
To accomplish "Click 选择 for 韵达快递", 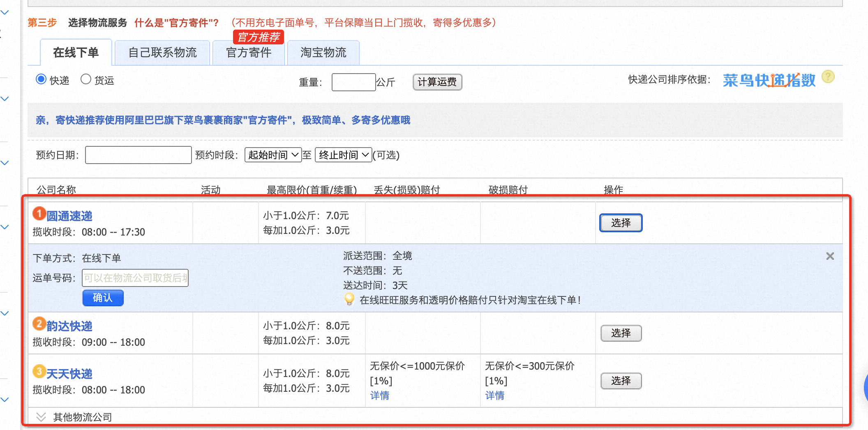I will (x=621, y=333).
